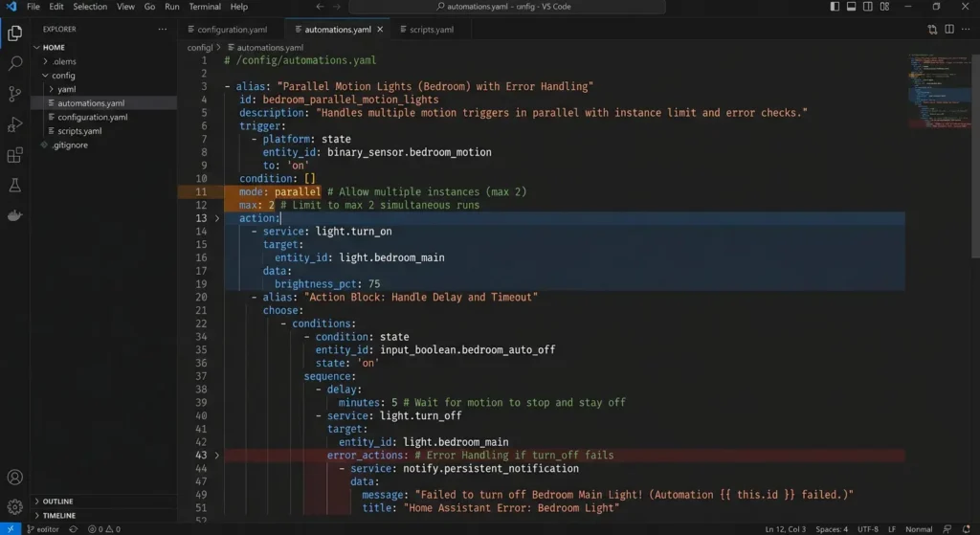Switch to configuration.yaml tab
The height and width of the screenshot is (535, 980).
[232, 30]
